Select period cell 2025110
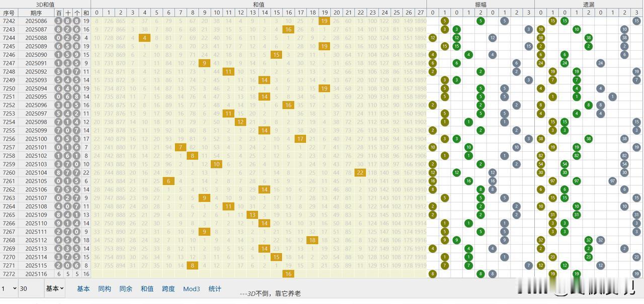644x304 pixels. [x=36, y=223]
